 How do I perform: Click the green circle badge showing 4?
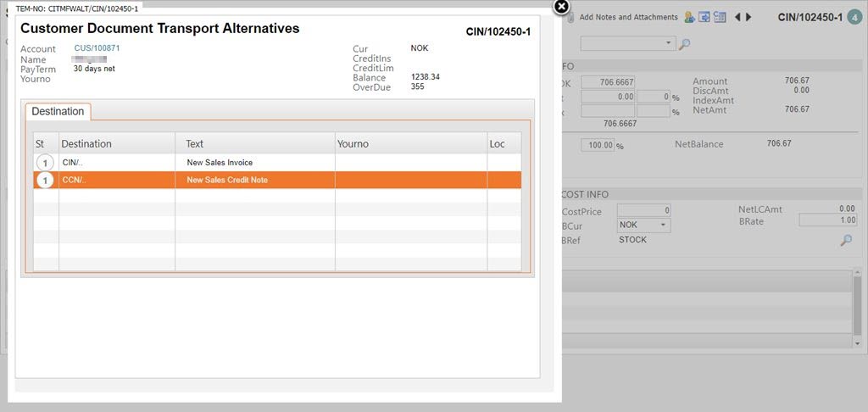tap(854, 17)
